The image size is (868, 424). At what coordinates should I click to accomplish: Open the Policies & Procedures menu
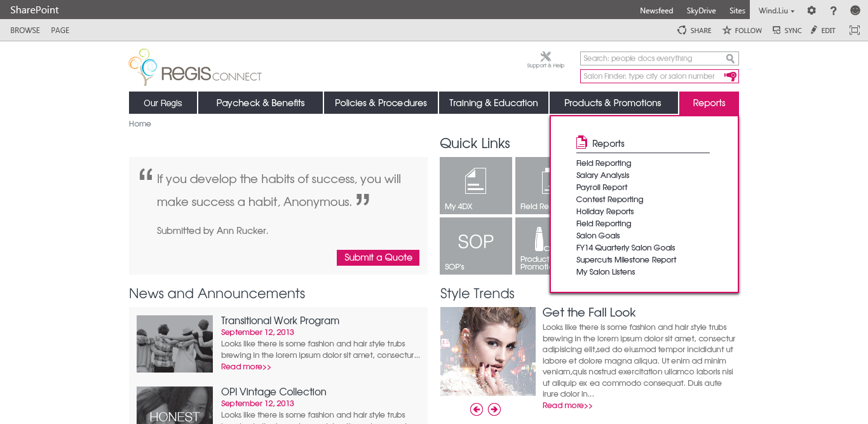click(381, 103)
